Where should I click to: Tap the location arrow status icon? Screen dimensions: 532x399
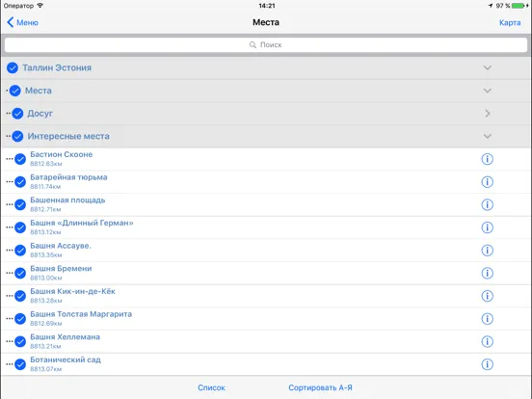click(491, 6)
